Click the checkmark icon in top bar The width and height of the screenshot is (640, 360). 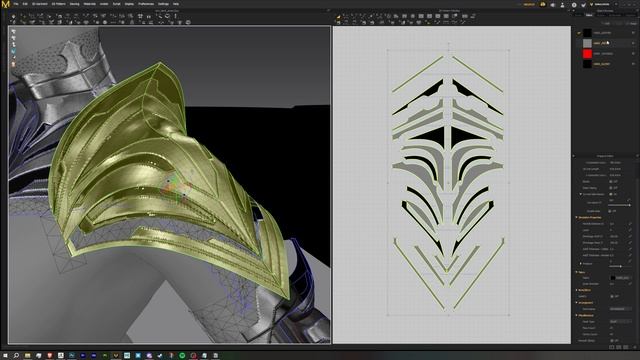point(583,4)
